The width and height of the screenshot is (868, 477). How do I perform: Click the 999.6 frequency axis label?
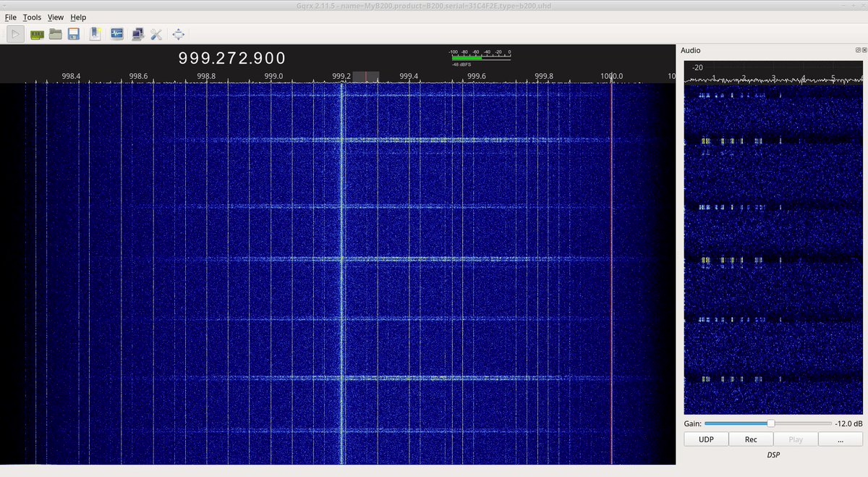pos(476,75)
